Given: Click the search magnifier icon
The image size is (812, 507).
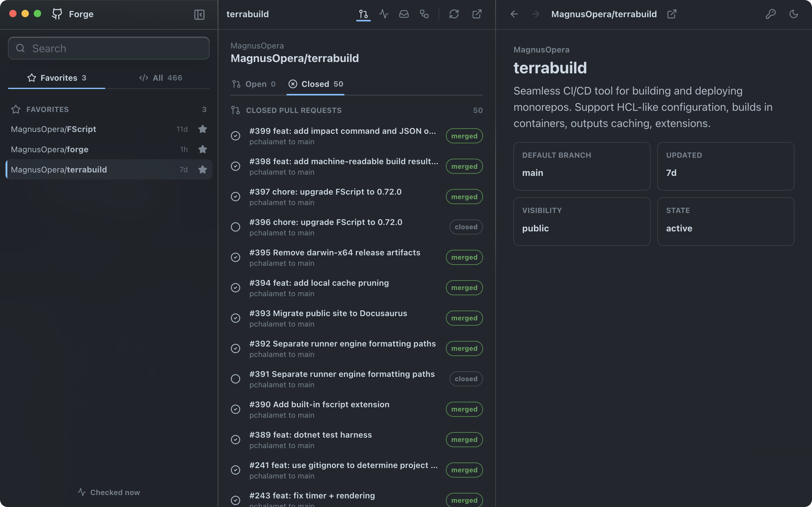Looking at the screenshot, I should (x=21, y=48).
